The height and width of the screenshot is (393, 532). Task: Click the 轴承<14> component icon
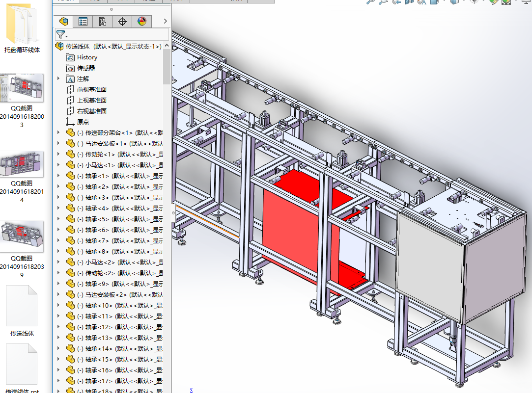tap(70, 349)
